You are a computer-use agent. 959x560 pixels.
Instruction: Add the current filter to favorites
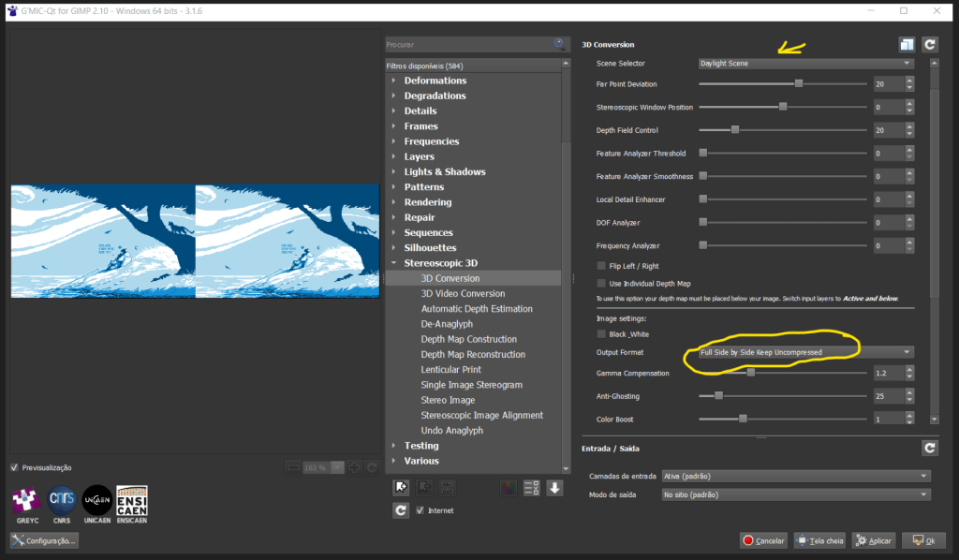401,488
